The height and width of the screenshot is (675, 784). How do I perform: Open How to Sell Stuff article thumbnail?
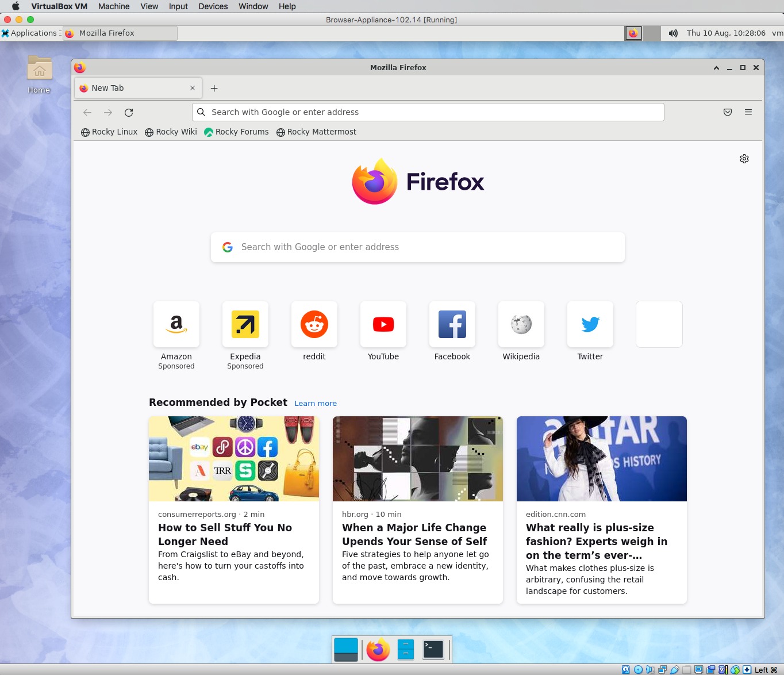click(234, 459)
